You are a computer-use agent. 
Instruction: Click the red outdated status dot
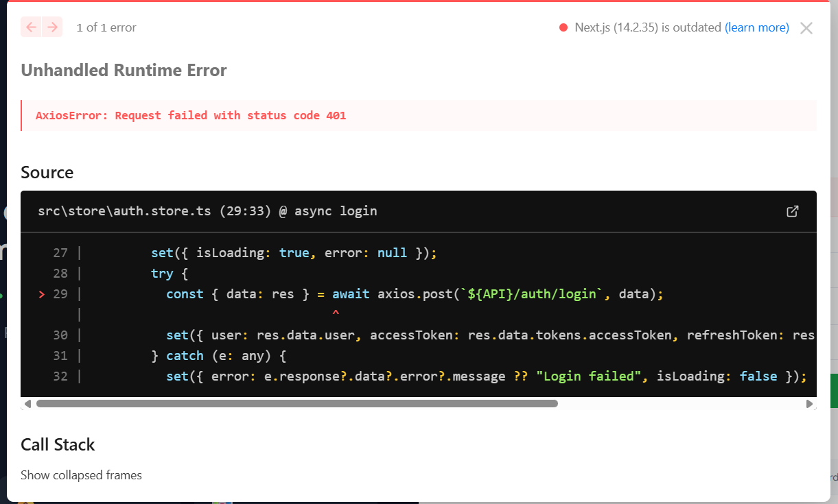pos(563,27)
